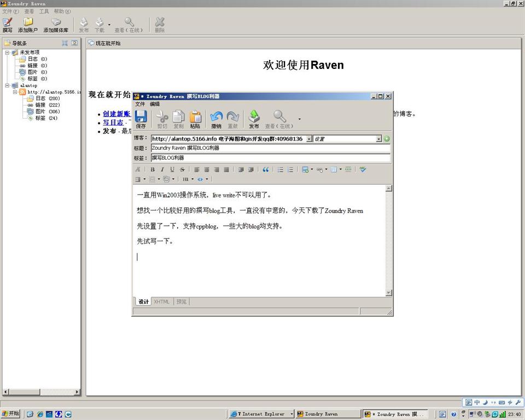Image resolution: width=525 pixels, height=420 pixels.
Task: Collapse the 未发布项 tree node
Action: [x=7, y=52]
